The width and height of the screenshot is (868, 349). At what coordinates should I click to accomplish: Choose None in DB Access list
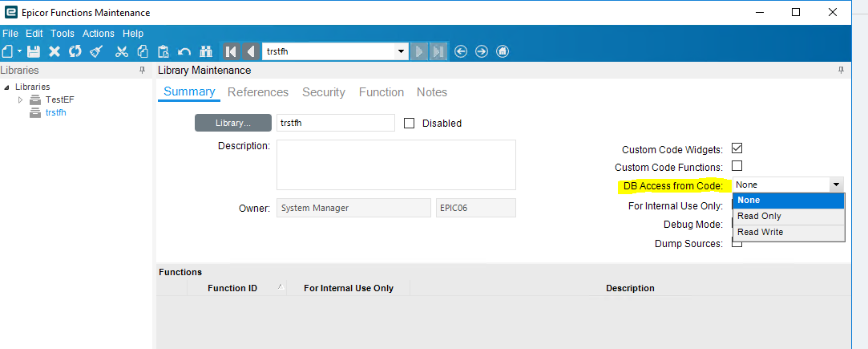[x=789, y=201]
